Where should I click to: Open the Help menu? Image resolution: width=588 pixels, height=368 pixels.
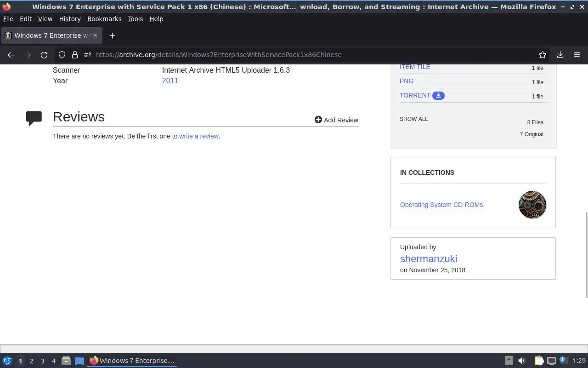[156, 19]
